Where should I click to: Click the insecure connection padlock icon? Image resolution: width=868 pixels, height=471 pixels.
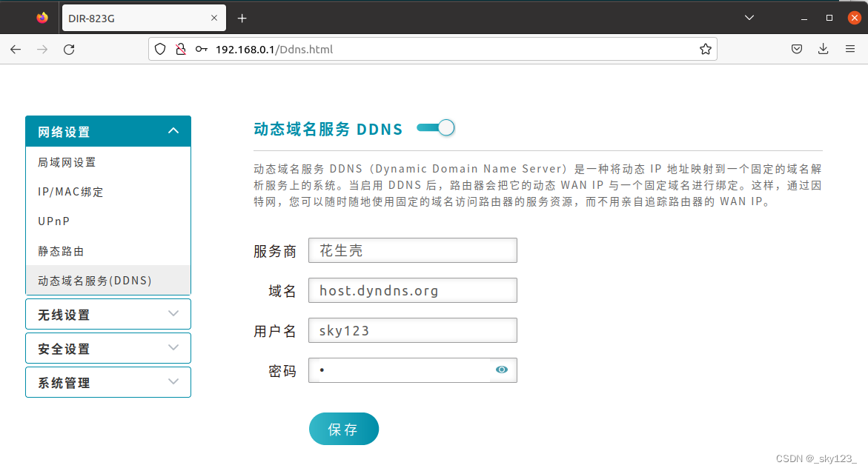click(x=180, y=49)
